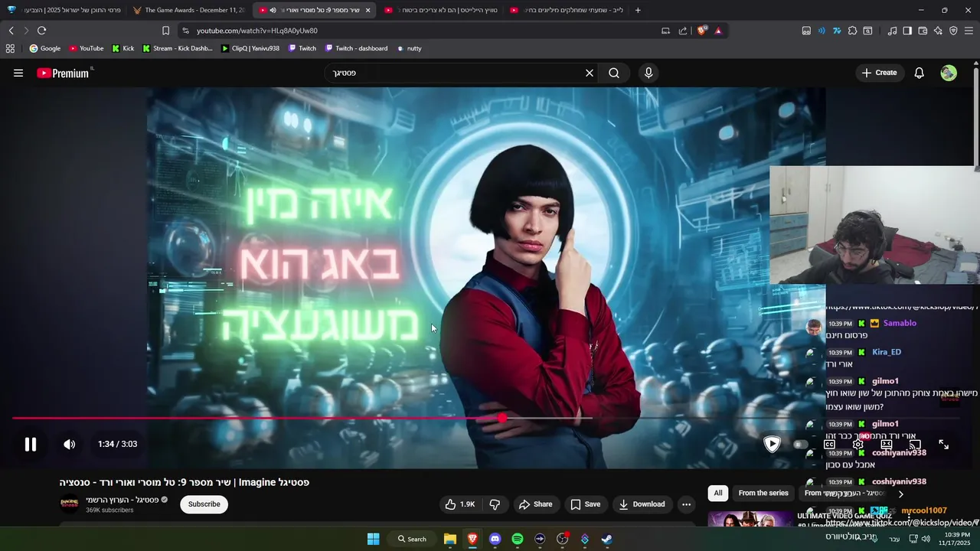Open the Brave Wallet icon
The image size is (980, 551).
923,31
